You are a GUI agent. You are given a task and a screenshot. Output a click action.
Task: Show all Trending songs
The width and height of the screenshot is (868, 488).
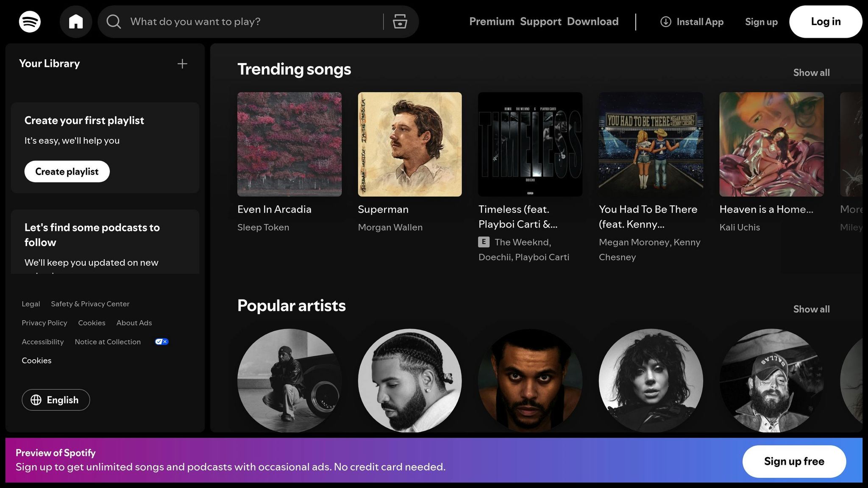pyautogui.click(x=811, y=72)
